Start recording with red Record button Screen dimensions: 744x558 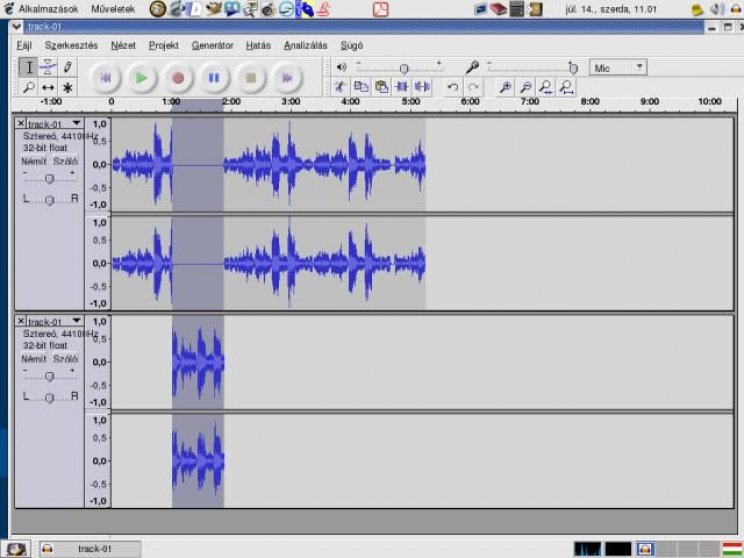pyautogui.click(x=178, y=78)
